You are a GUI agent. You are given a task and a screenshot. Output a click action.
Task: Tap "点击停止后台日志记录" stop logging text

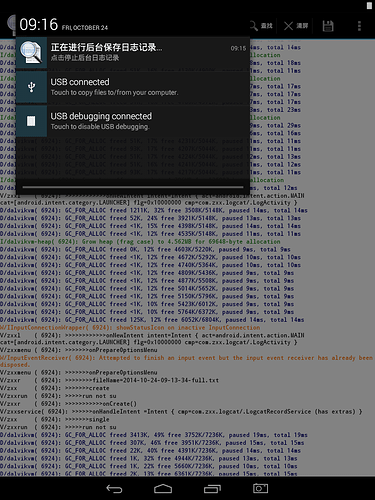pos(85,58)
